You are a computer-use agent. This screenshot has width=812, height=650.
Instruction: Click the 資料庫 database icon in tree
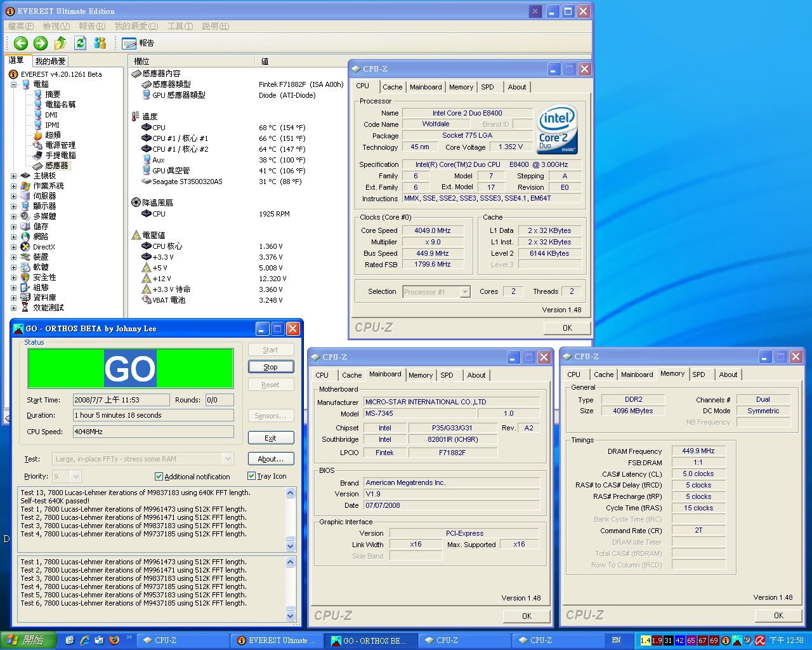(25, 297)
